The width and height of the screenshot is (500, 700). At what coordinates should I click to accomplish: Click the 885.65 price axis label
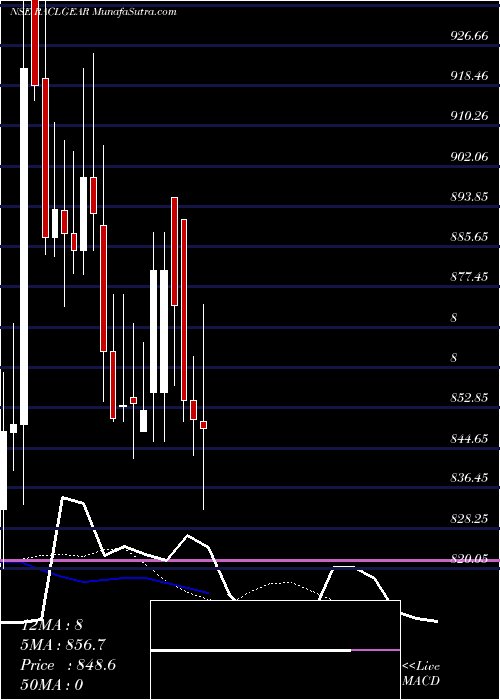(x=469, y=237)
